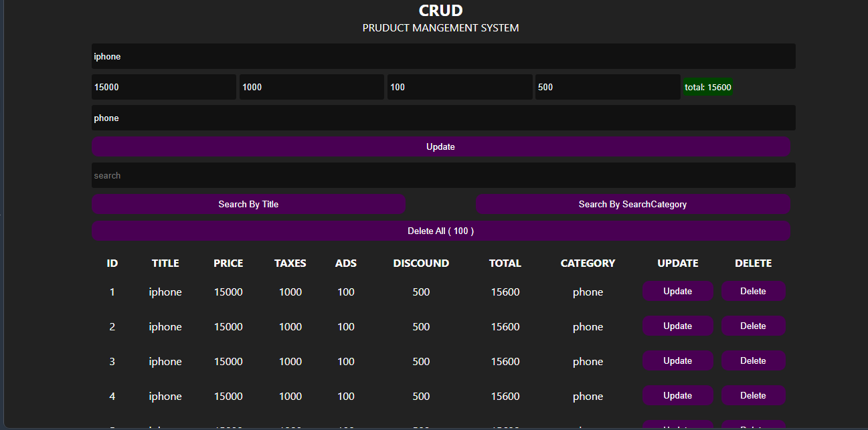Screen dimensions: 868x430
Task: Update the product in row 1
Action: point(677,291)
